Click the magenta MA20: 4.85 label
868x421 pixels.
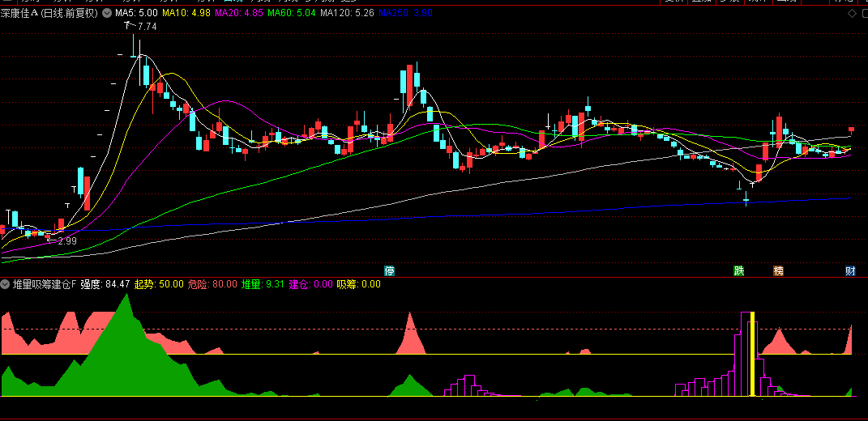click(238, 13)
